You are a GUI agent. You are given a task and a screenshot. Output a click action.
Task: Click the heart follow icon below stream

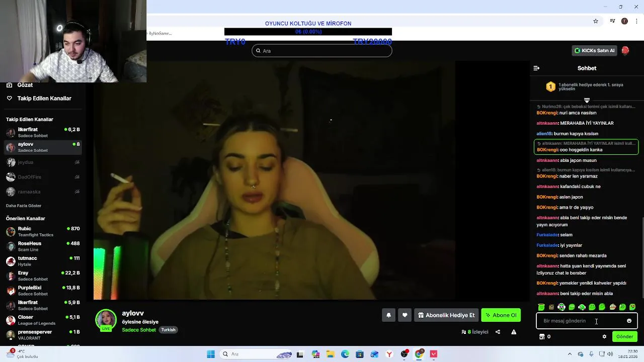[405, 315]
